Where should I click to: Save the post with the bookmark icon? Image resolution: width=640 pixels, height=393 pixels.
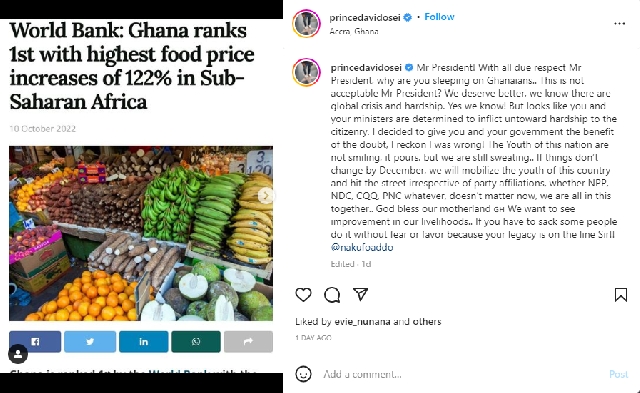(620, 295)
